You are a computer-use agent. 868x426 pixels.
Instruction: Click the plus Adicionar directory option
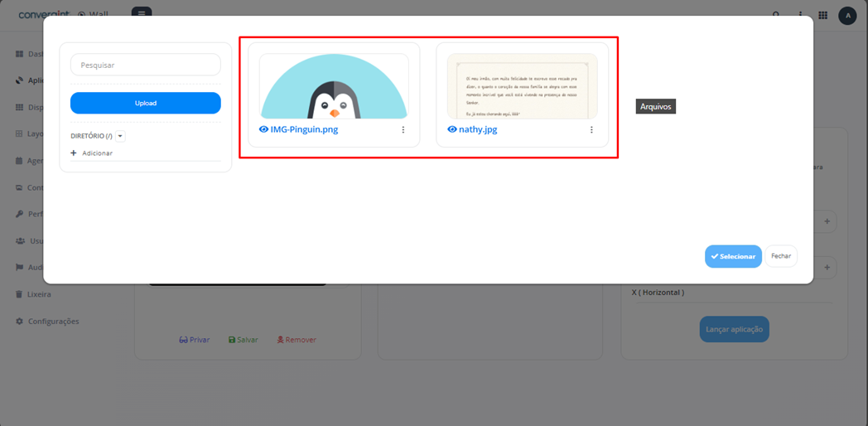[x=92, y=153]
